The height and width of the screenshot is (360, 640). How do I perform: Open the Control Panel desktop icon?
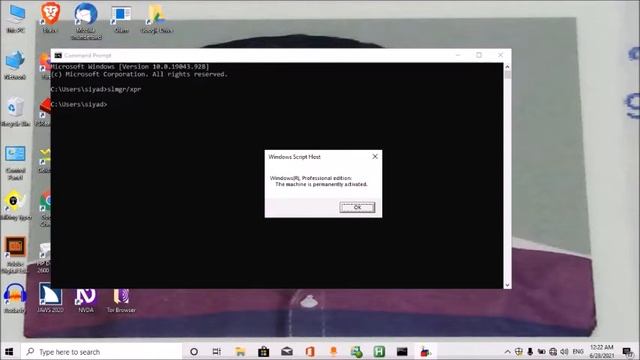tap(16, 163)
